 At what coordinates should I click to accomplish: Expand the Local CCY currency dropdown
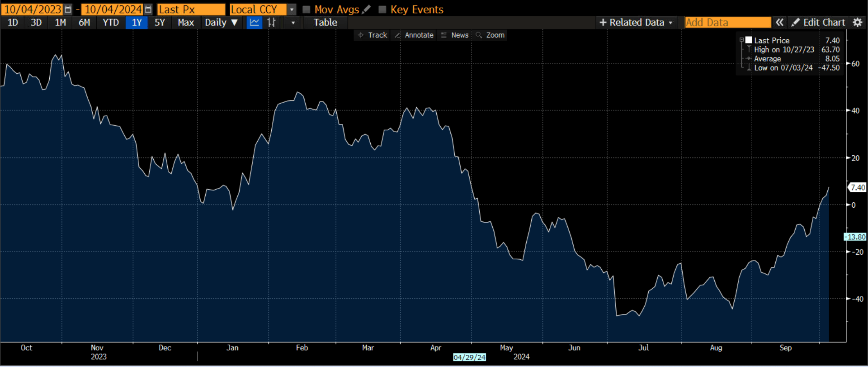(x=292, y=10)
